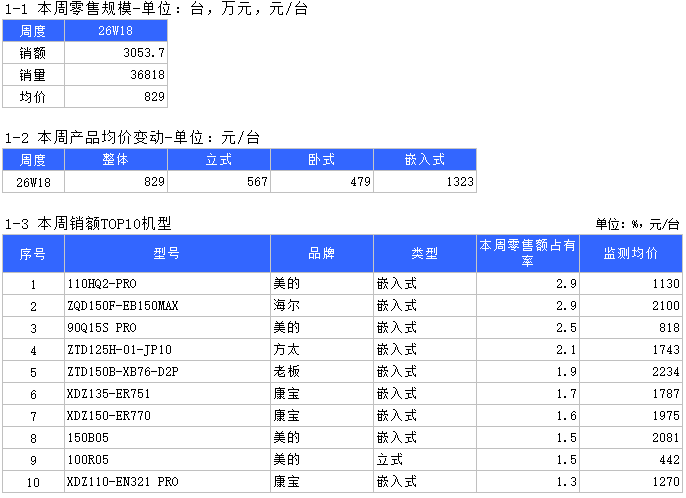This screenshot has height=498, width=686.
Task: Click the 26W18 row cell in table 1-2
Action: (x=33, y=182)
